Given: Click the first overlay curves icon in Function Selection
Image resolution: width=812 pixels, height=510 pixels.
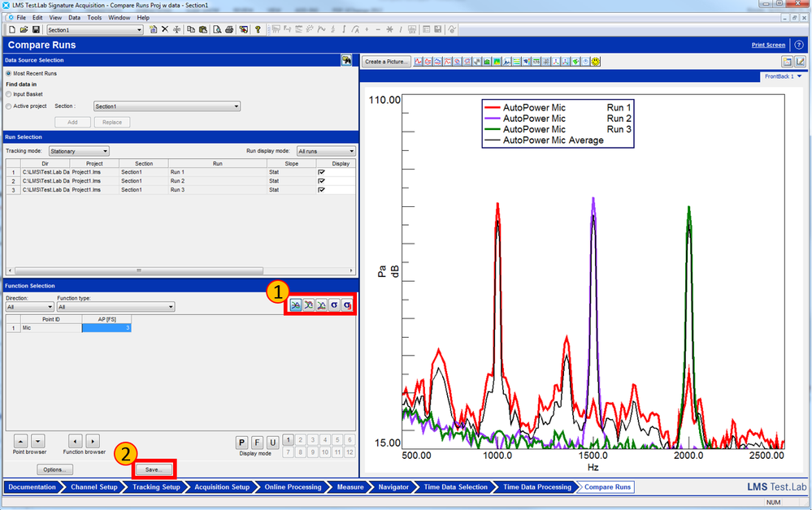Looking at the screenshot, I should (295, 305).
